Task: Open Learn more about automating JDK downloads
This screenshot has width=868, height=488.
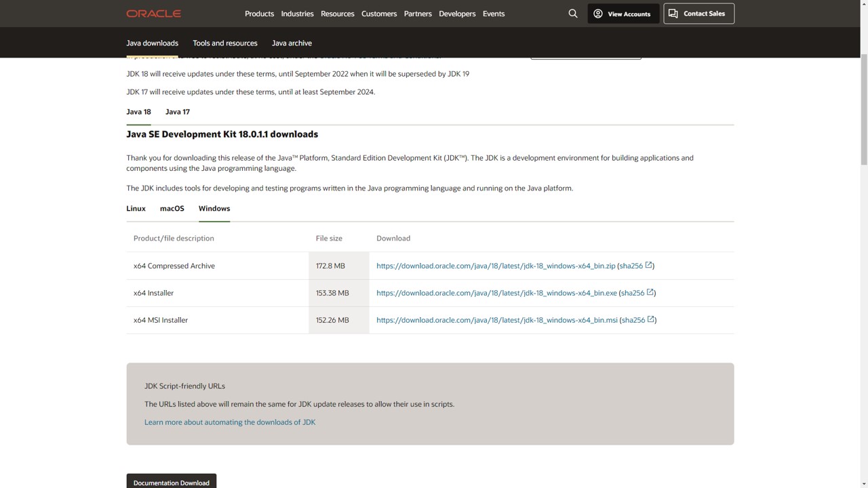Action: [230, 422]
